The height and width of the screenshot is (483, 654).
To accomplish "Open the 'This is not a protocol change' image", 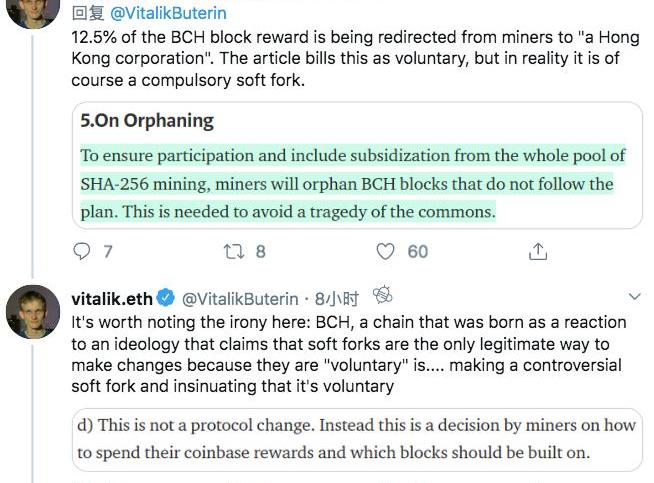I will [x=356, y=438].
